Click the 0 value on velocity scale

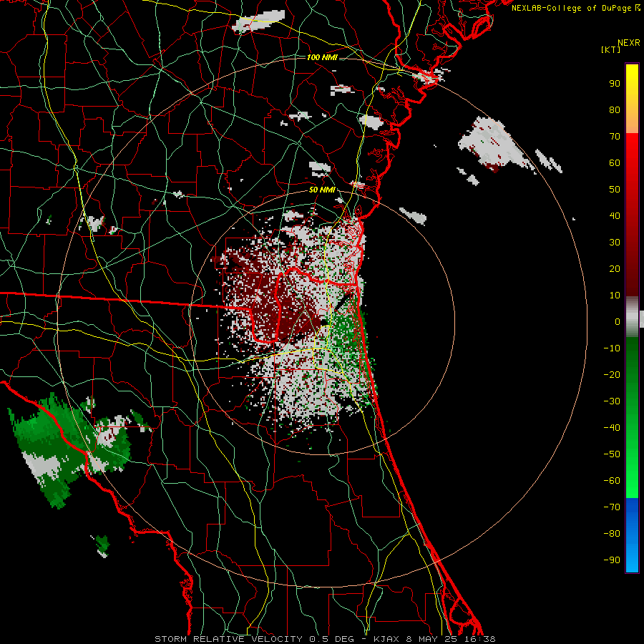[x=618, y=322]
